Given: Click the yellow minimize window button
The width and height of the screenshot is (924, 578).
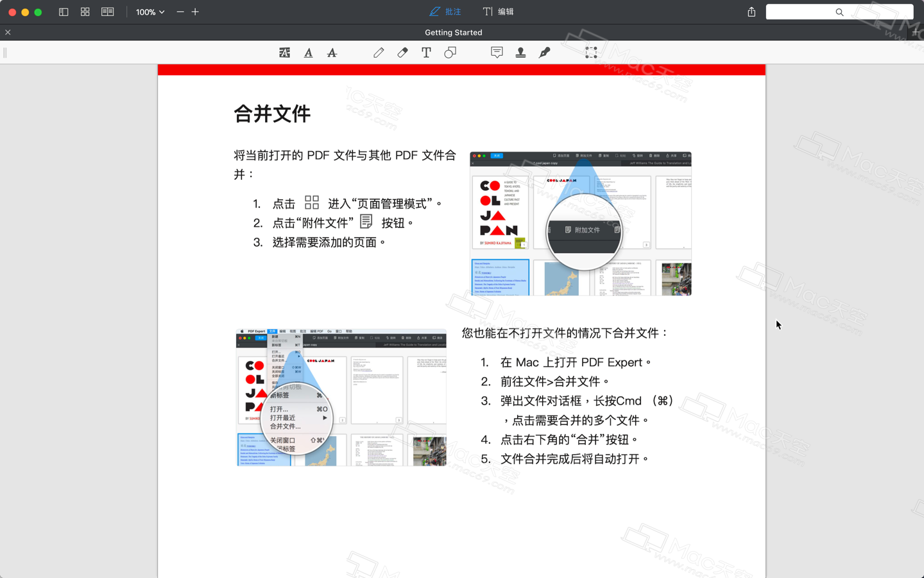Looking at the screenshot, I should coord(25,12).
